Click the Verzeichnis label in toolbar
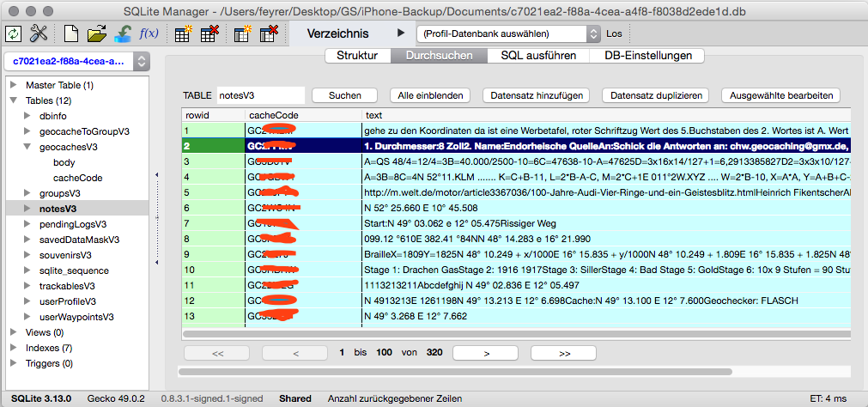Image resolution: width=868 pixels, height=407 pixels. tap(337, 33)
